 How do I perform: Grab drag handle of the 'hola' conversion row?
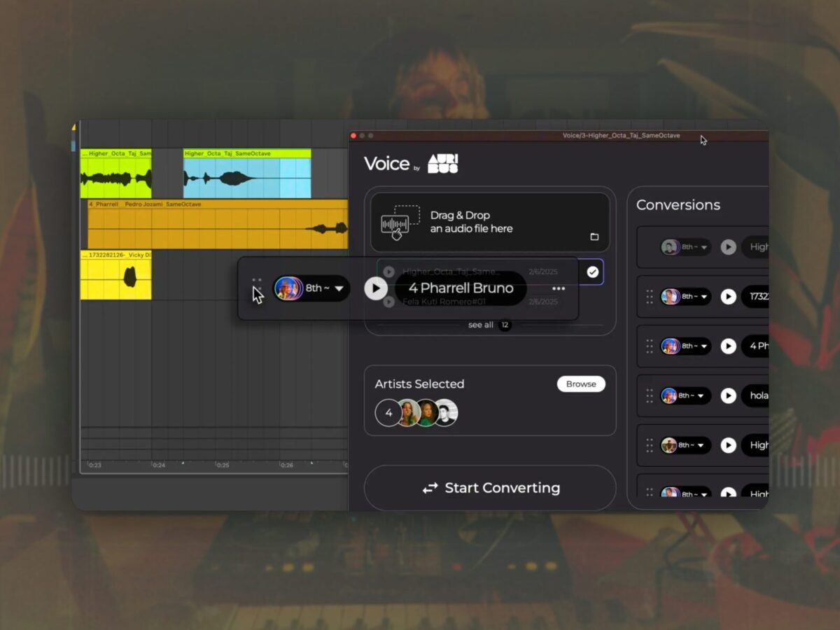tap(649, 395)
